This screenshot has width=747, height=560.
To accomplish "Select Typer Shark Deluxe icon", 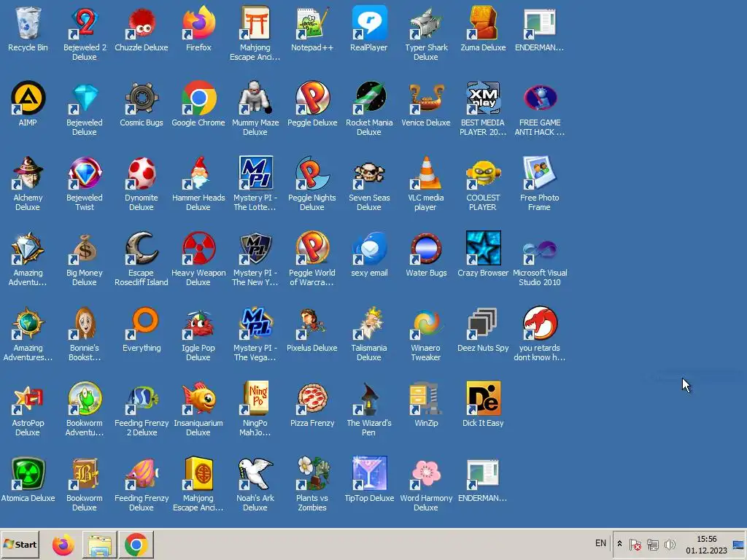I will point(426,23).
